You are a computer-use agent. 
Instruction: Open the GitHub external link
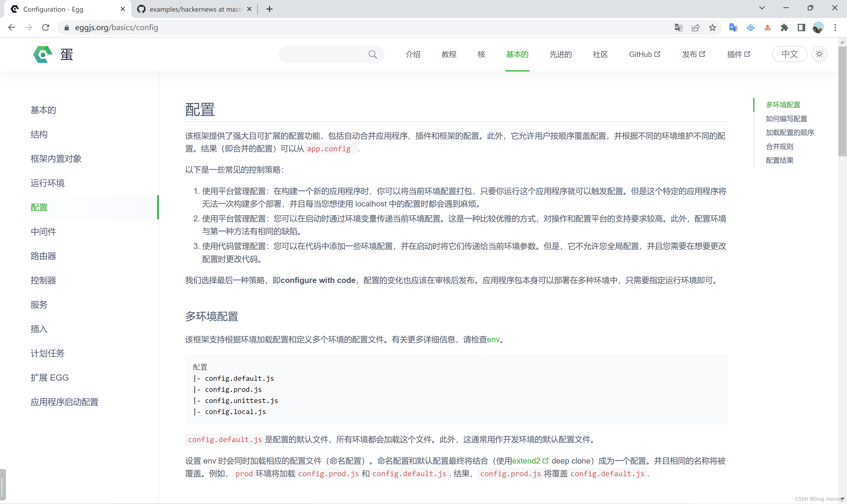coord(645,54)
